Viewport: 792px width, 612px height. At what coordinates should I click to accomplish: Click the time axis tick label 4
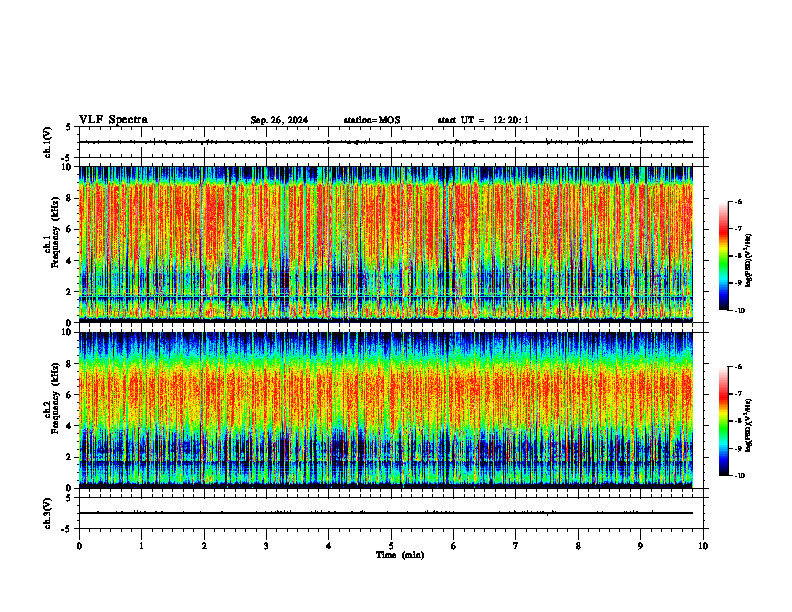tap(329, 546)
